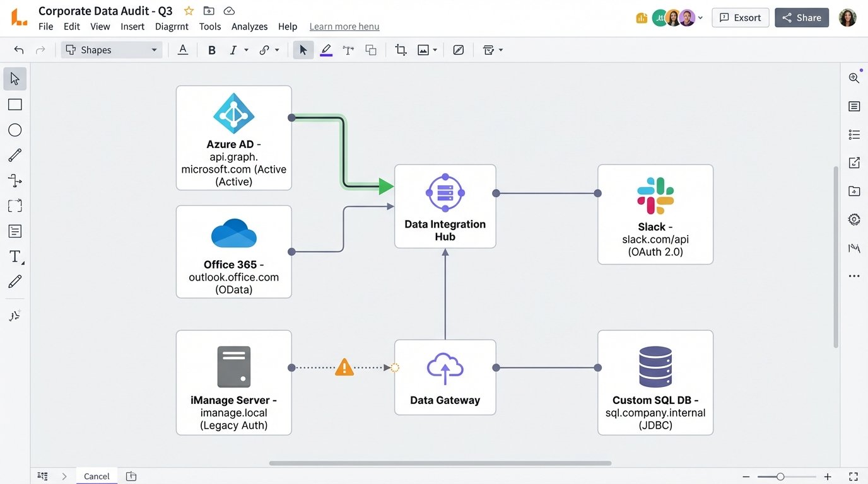Viewport: 868px width, 484px height.
Task: Open the Tools menu
Action: 209,26
